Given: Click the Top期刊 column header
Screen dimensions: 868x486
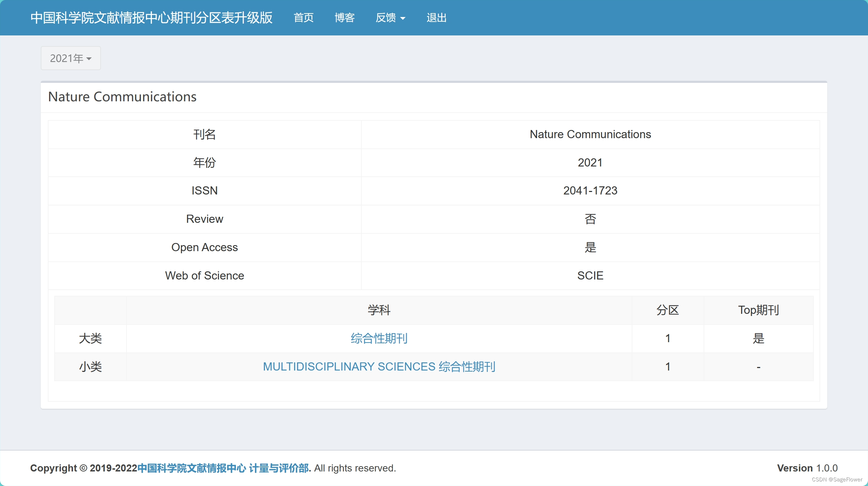Looking at the screenshot, I should (x=759, y=310).
